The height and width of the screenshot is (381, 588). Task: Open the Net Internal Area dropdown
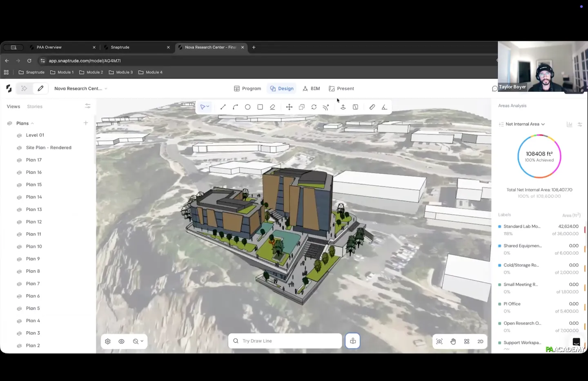click(525, 124)
